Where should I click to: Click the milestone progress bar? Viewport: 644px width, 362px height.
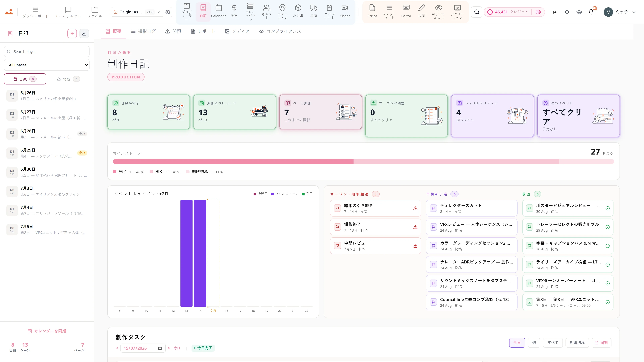tap(363, 162)
